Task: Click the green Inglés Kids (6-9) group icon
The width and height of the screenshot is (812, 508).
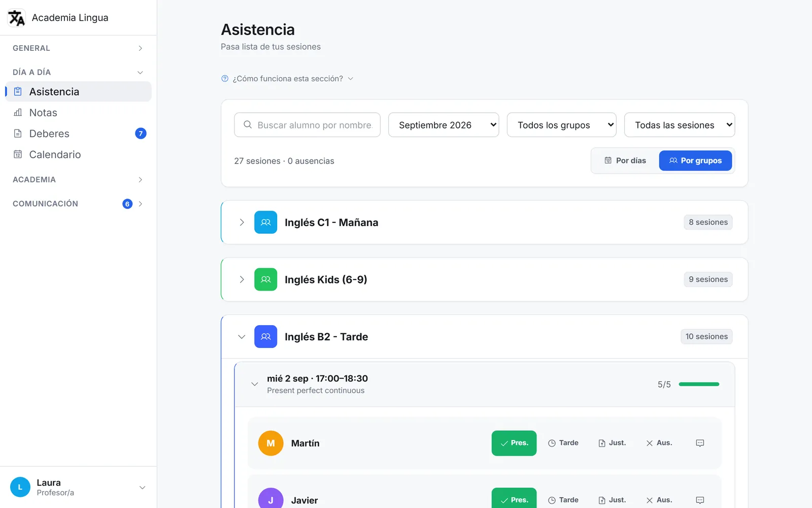Action: 265,279
